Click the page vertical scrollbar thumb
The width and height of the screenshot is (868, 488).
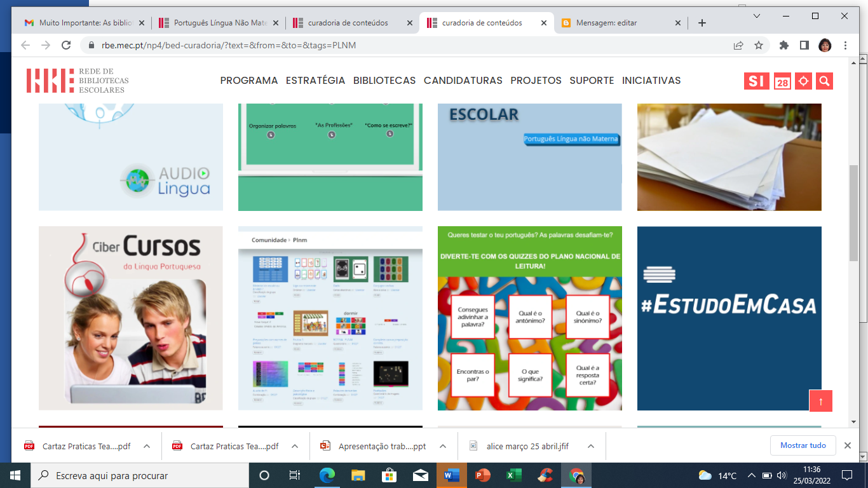click(x=853, y=213)
